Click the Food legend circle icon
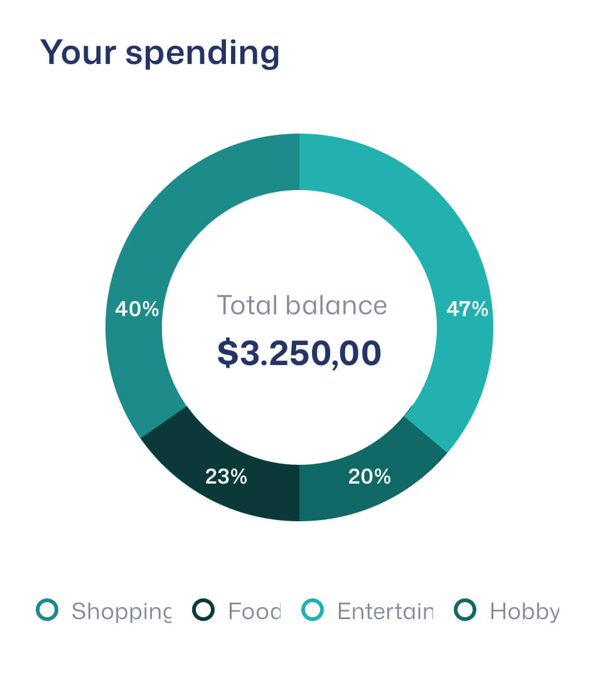 coord(204,610)
